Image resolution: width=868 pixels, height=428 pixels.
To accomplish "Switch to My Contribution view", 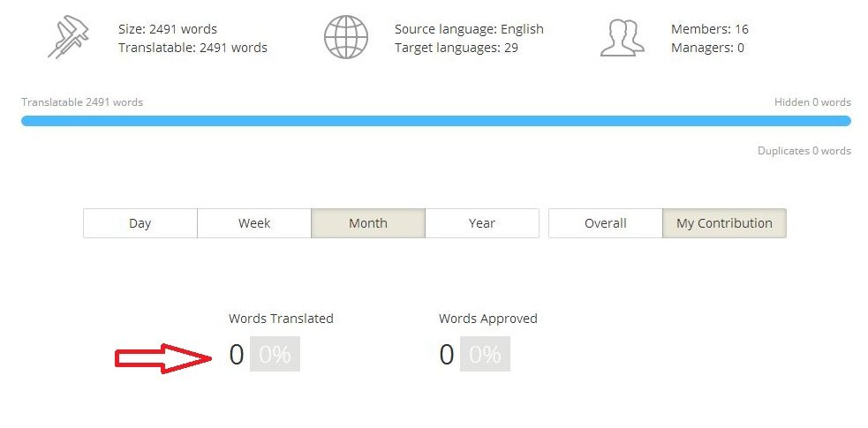I will (724, 223).
